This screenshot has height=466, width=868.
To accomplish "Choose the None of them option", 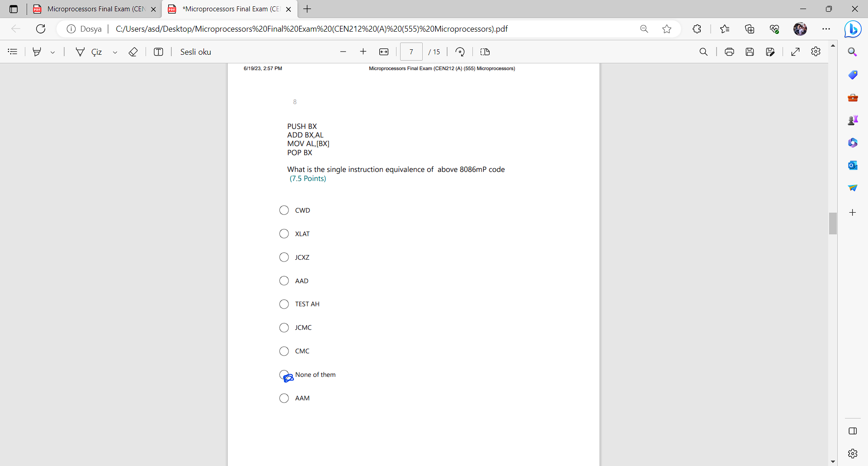I will pyautogui.click(x=284, y=375).
